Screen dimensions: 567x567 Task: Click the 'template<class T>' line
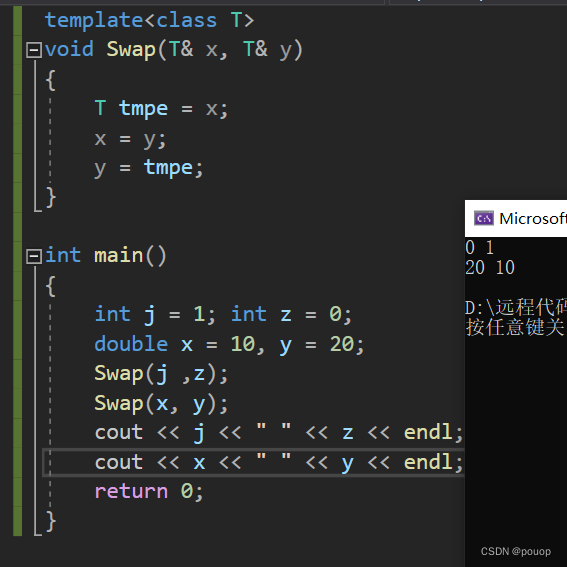[149, 20]
